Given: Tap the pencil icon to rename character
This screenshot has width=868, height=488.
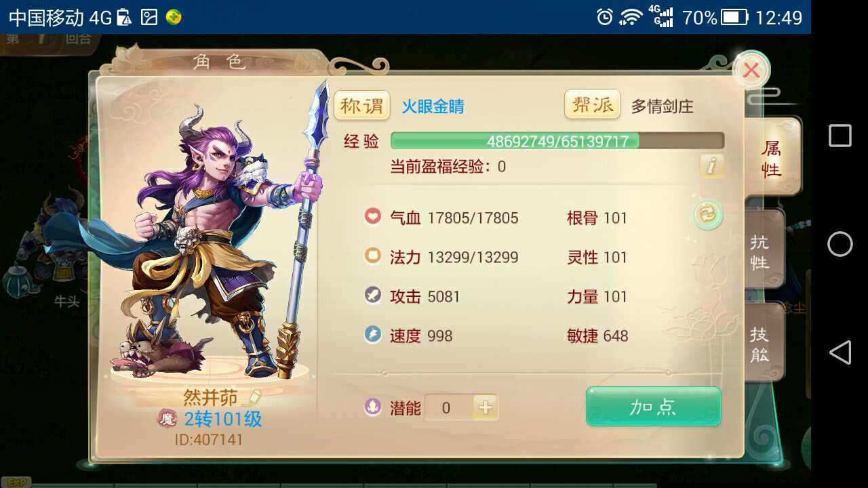Looking at the screenshot, I should click(255, 396).
